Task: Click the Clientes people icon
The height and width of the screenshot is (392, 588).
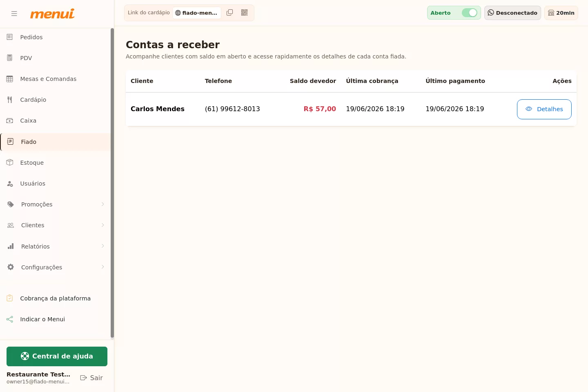Action: pos(11,225)
